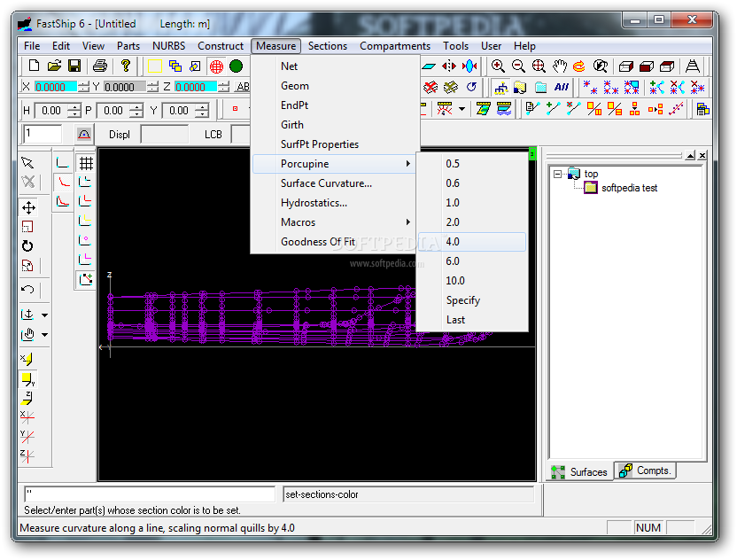Click the Y-axis constraint icon with red lines
Viewport: 737px width, 560px height.
[27, 436]
